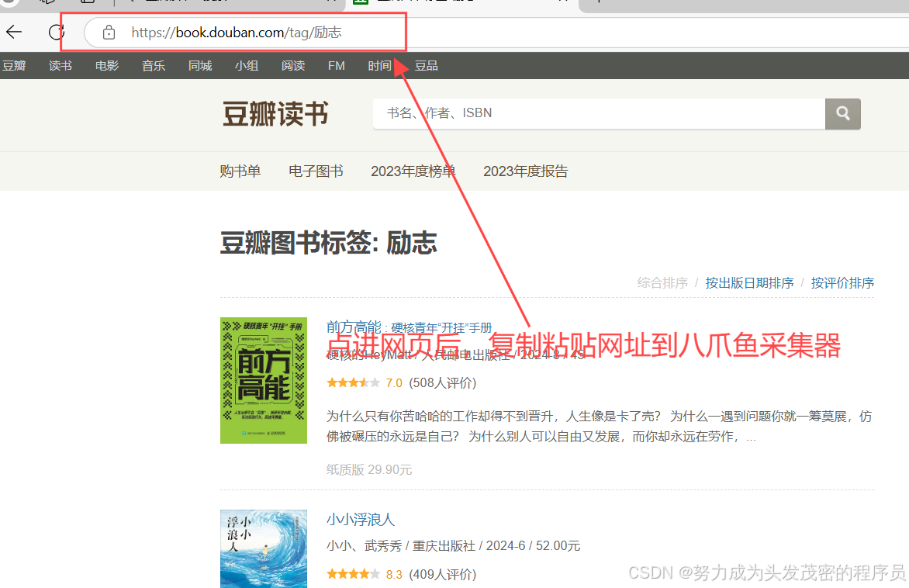Open FM in top navigation

click(x=337, y=65)
